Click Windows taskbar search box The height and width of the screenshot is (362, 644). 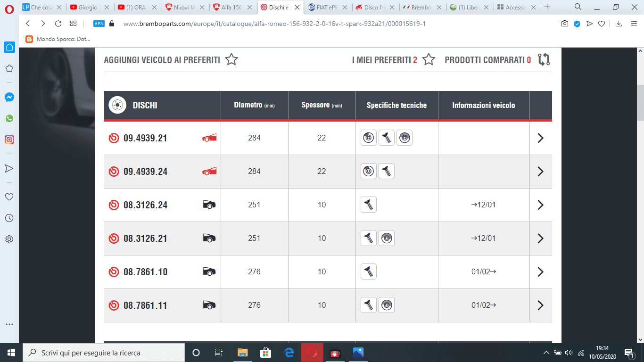tap(104, 353)
